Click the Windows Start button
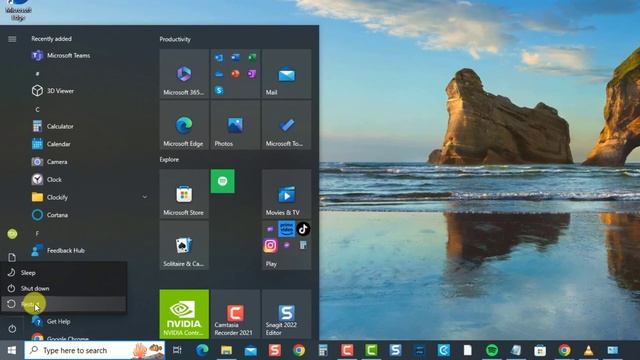640x360 pixels. coord(12,350)
